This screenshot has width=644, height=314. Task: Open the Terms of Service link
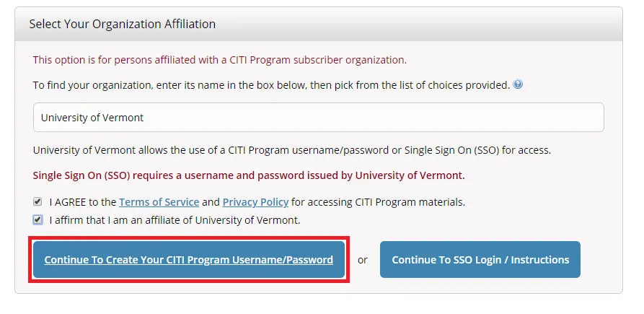tap(159, 202)
